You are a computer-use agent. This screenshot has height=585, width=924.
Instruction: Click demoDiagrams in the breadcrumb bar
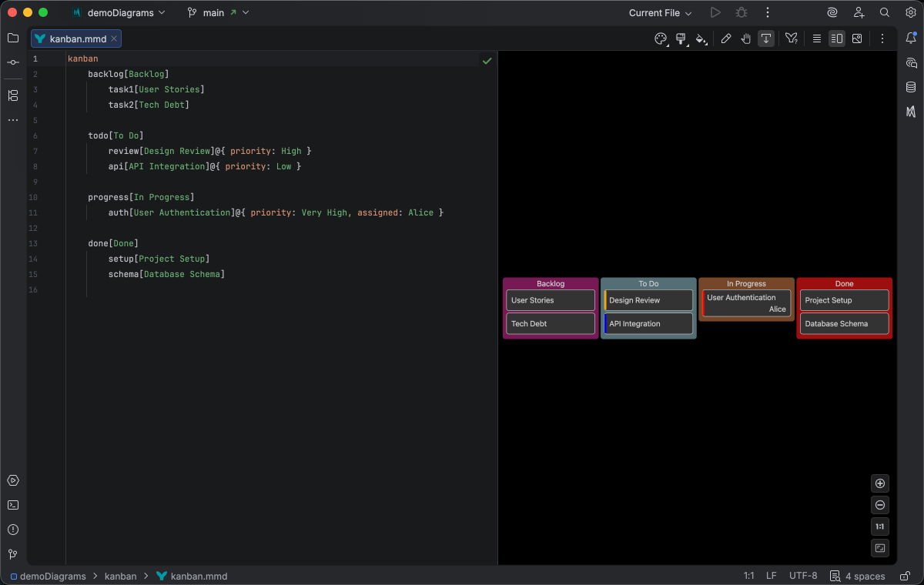pos(49,576)
